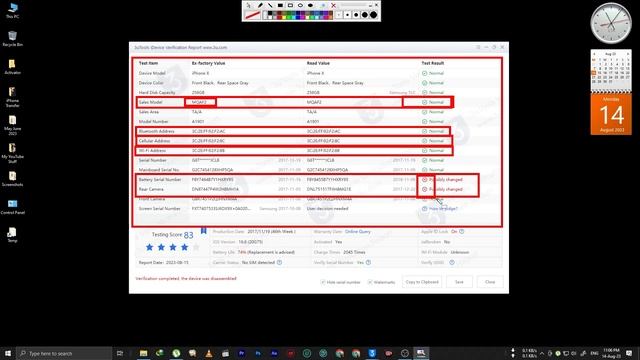Image resolution: width=640 pixels, height=360 pixels.
Task: Select the outlined rectangle tool
Action: [290, 5]
